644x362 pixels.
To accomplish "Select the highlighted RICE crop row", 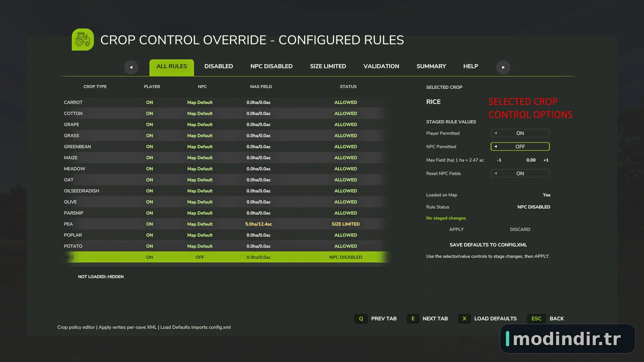I will pyautogui.click(x=225, y=257).
